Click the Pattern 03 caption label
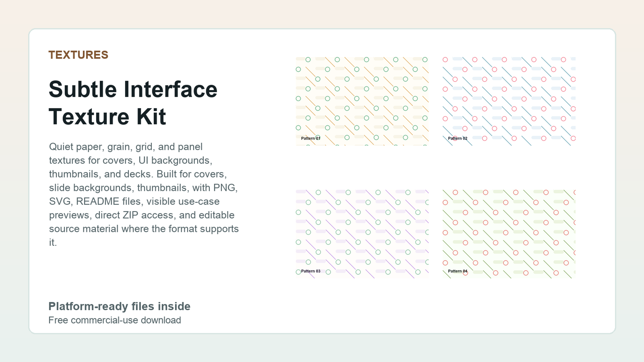This screenshot has width=644, height=362. click(x=311, y=271)
